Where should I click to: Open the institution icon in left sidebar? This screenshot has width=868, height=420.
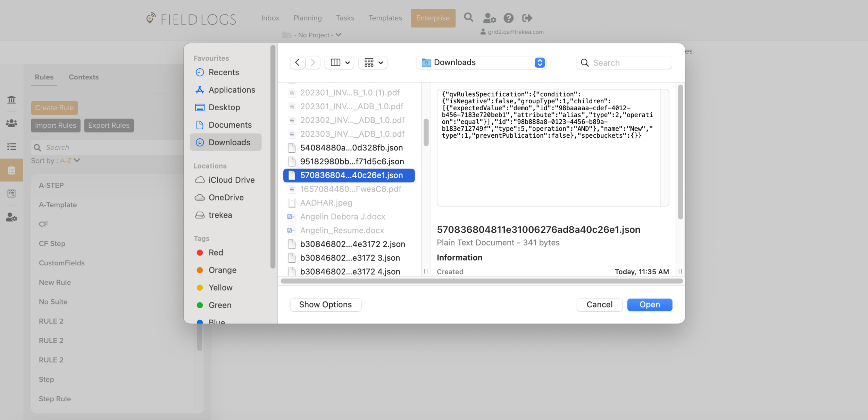tap(11, 100)
